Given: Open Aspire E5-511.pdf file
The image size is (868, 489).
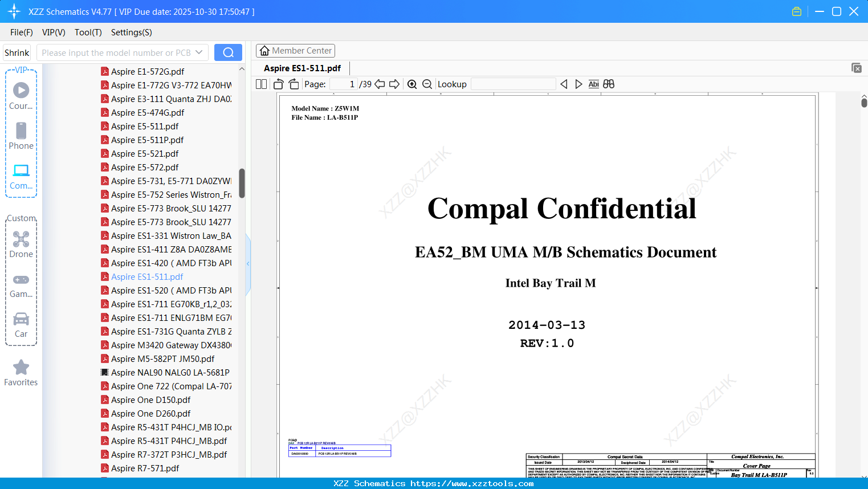Looking at the screenshot, I should click(x=145, y=126).
